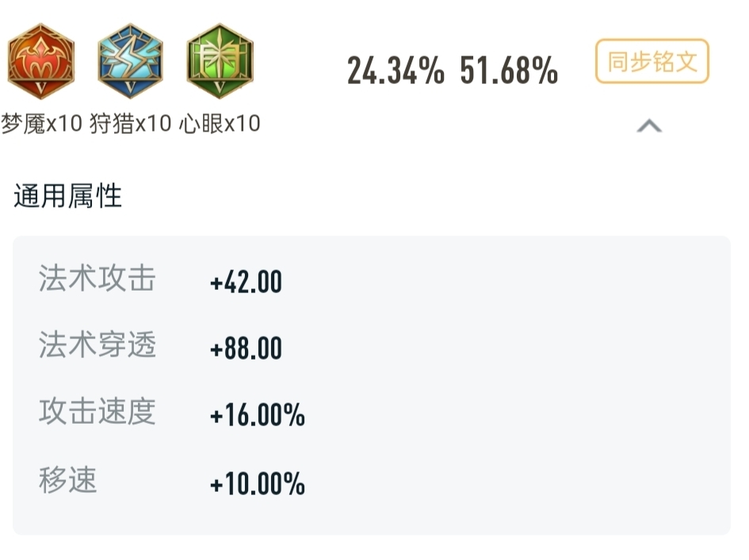
Task: Tap the +88.00 value
Action: coord(246,348)
